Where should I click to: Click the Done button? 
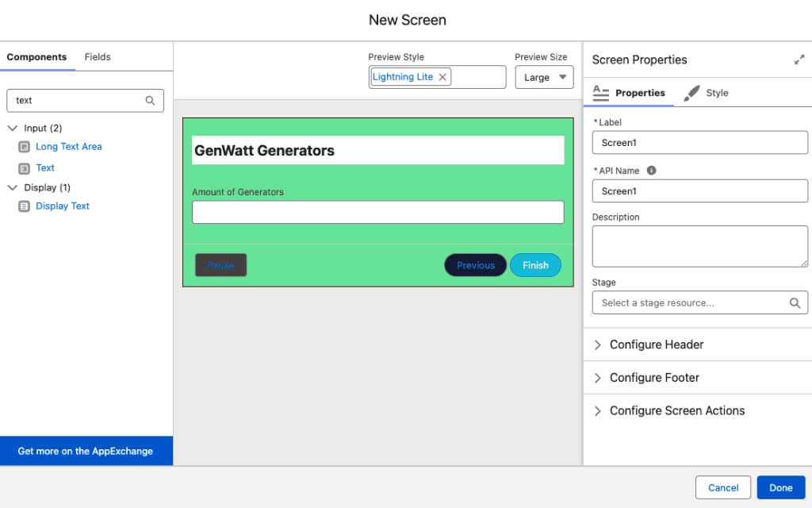[781, 488]
